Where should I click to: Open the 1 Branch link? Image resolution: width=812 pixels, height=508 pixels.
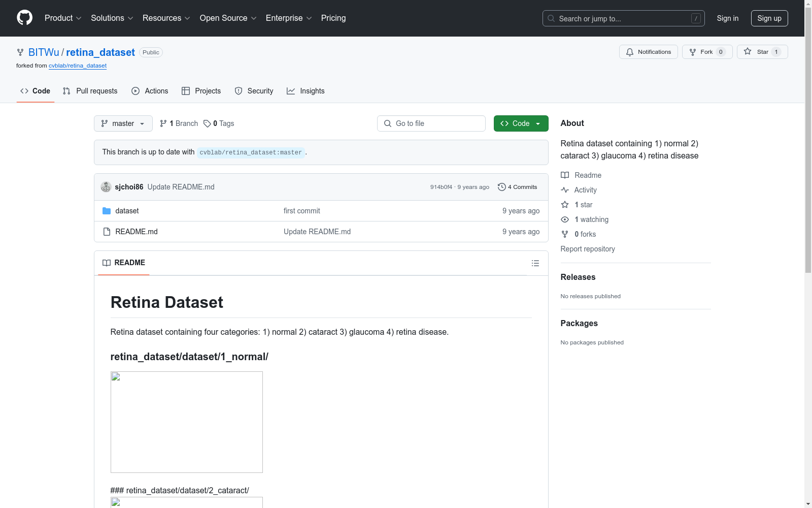click(x=179, y=123)
